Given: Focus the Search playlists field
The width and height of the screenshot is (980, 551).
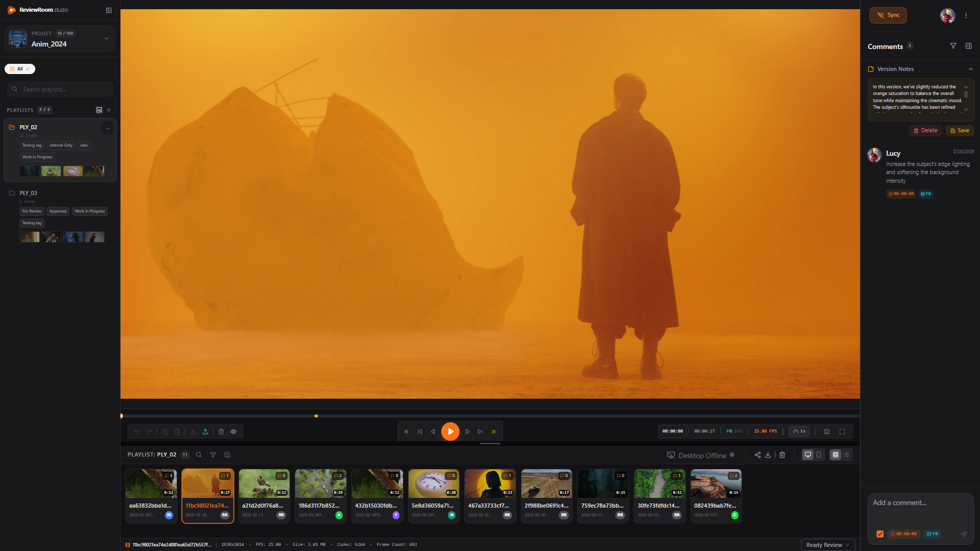Looking at the screenshot, I should tap(60, 89).
